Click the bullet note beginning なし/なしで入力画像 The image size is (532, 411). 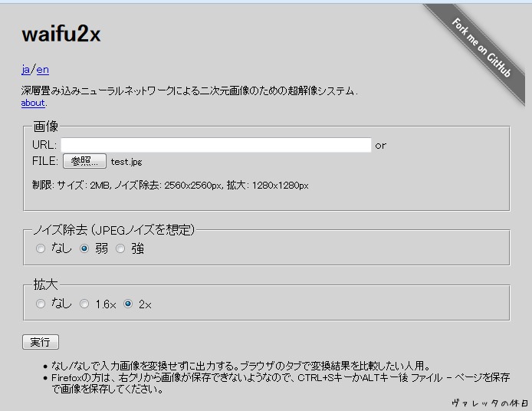pyautogui.click(x=241, y=366)
